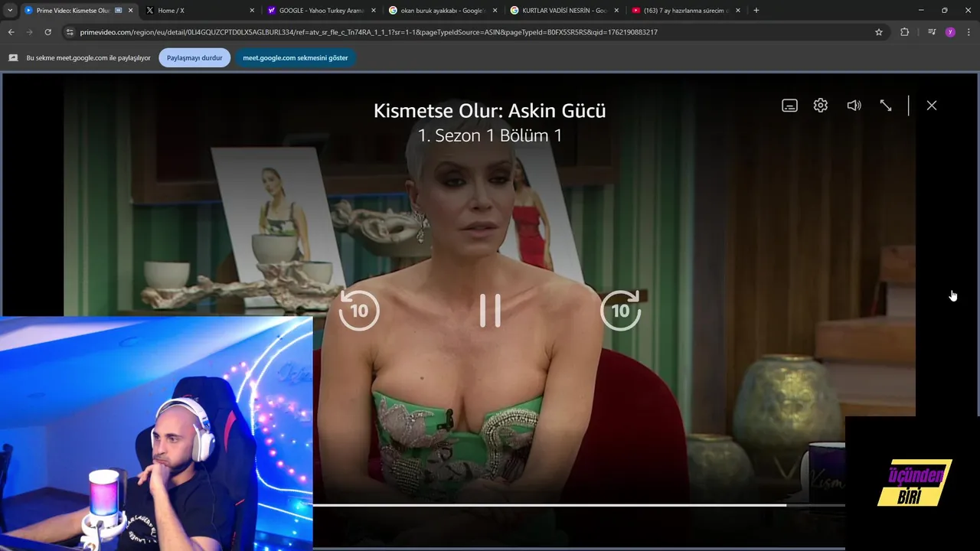Close the GOOGLE Yahoo Turkey tab

[374, 11]
